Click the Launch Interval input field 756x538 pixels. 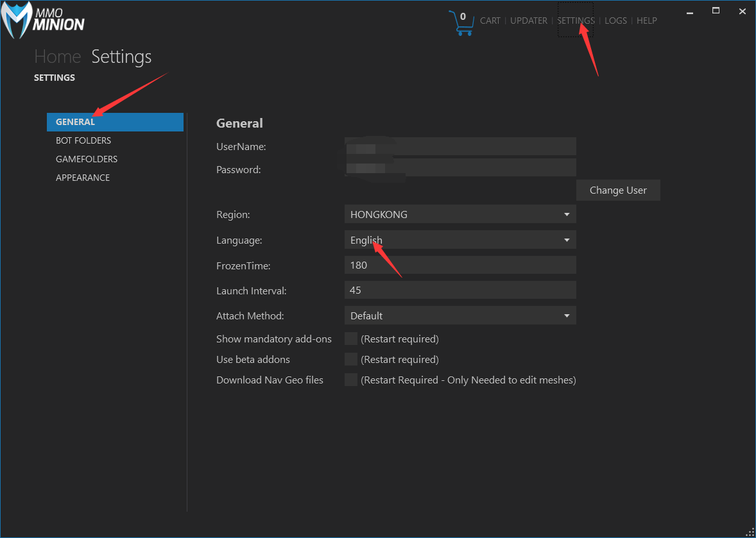pos(460,290)
